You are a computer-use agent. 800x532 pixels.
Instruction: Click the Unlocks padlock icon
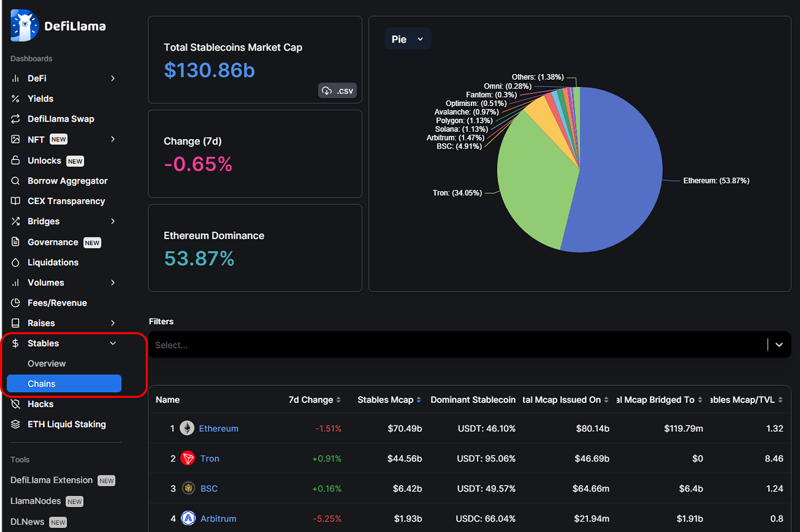pyautogui.click(x=15, y=160)
